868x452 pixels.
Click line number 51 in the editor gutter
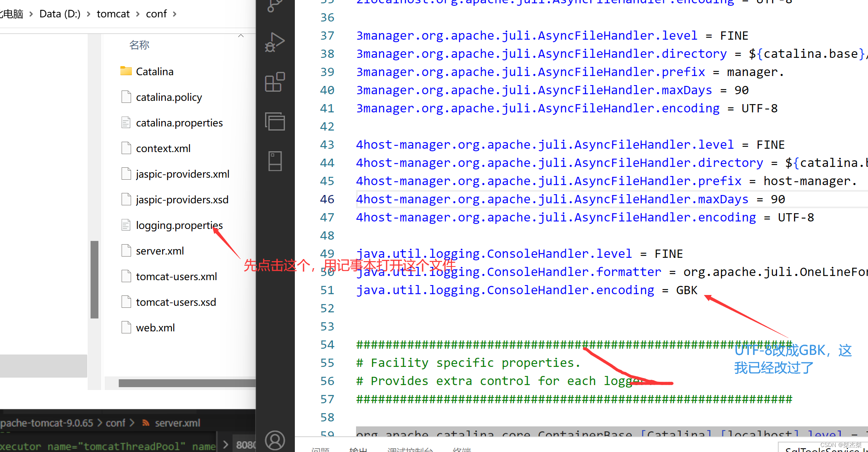(327, 290)
